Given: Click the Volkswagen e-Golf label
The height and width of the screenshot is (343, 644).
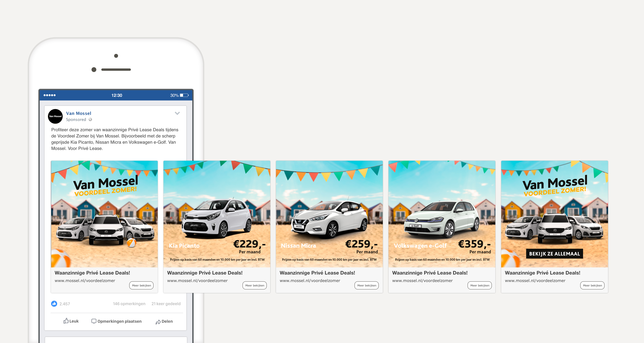Looking at the screenshot, I should pos(420,246).
